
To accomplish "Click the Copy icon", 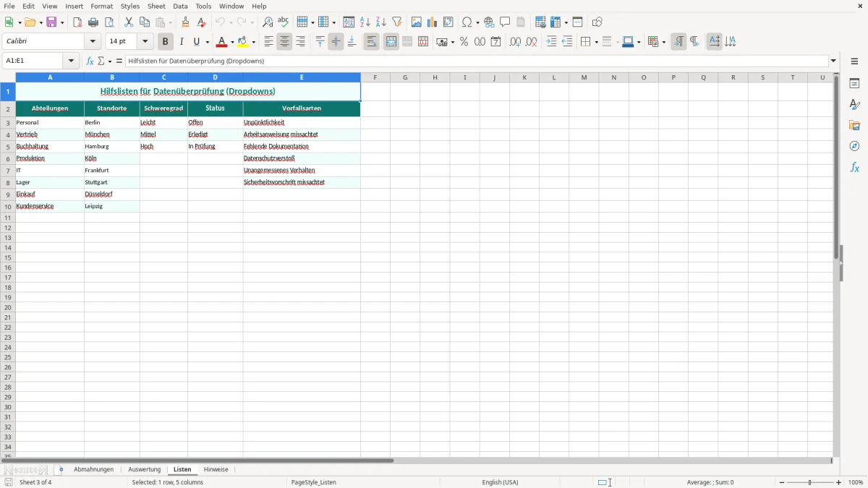I will tap(145, 22).
